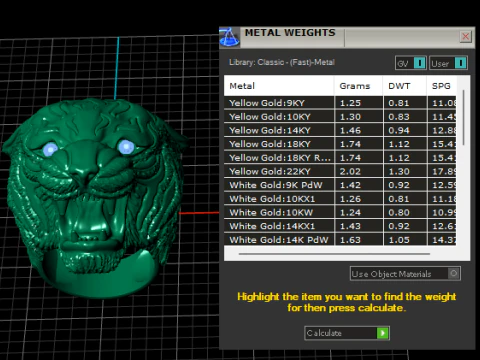Click the 1.63 grams value
This screenshot has width=480, height=360.
coord(350,240)
